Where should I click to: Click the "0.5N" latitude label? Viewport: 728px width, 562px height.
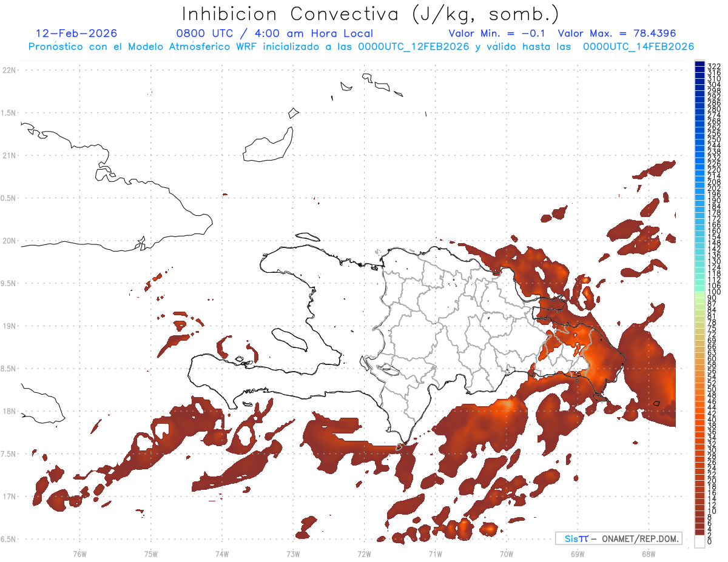point(9,198)
